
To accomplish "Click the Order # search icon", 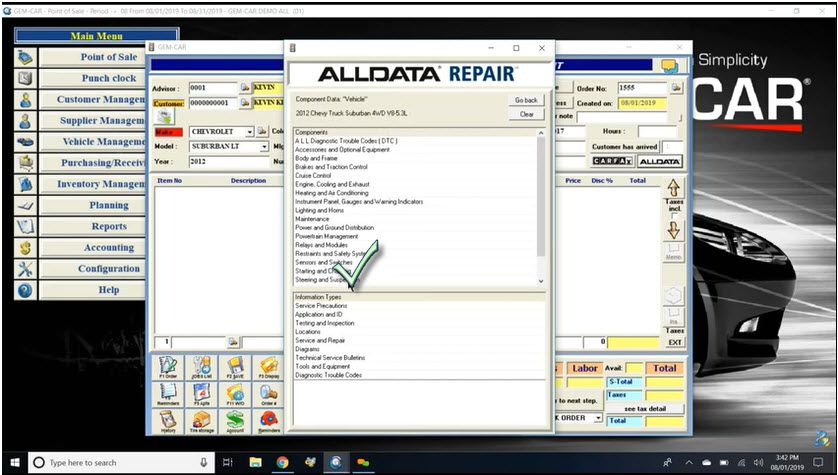I will tap(269, 394).
